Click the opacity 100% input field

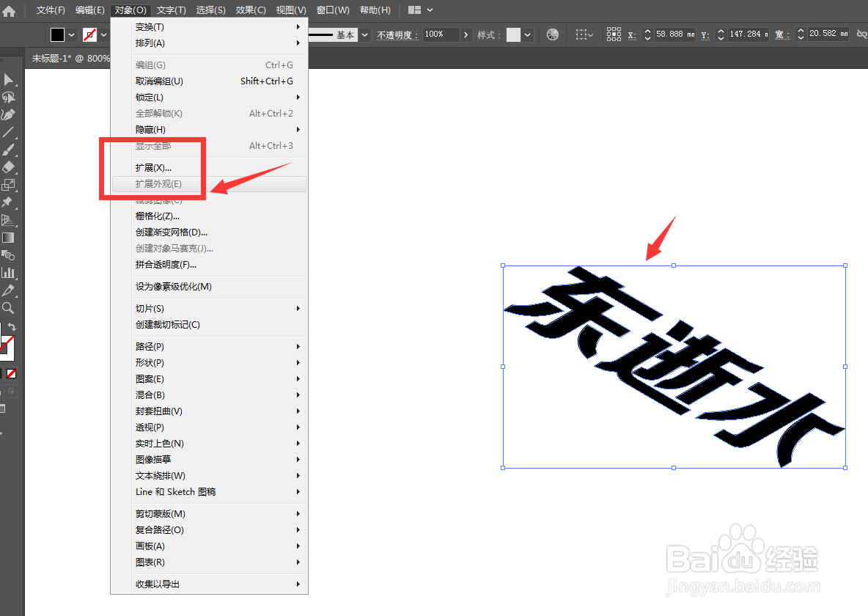coord(441,34)
